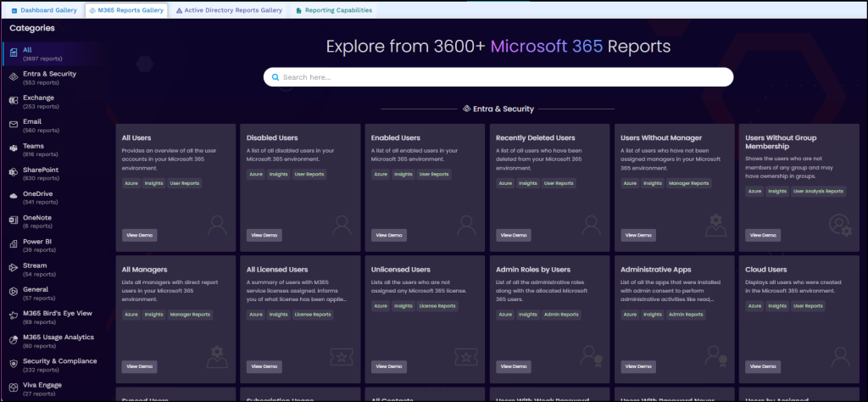Open the All Licensed Users card title
The image size is (868, 402).
click(277, 270)
